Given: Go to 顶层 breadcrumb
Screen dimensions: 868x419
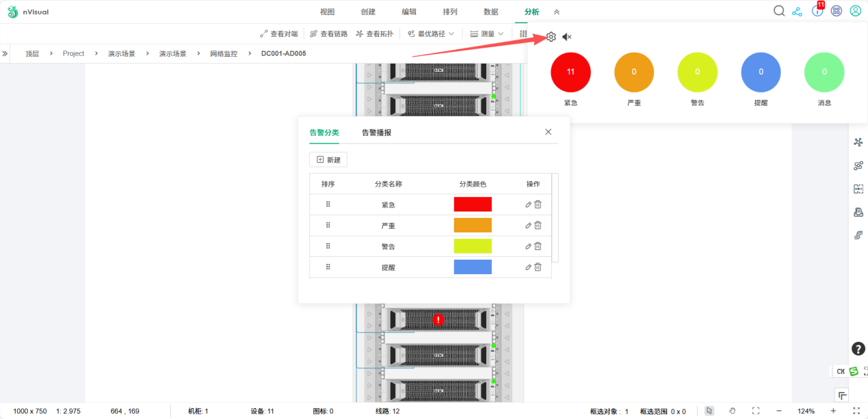Looking at the screenshot, I should tap(32, 53).
